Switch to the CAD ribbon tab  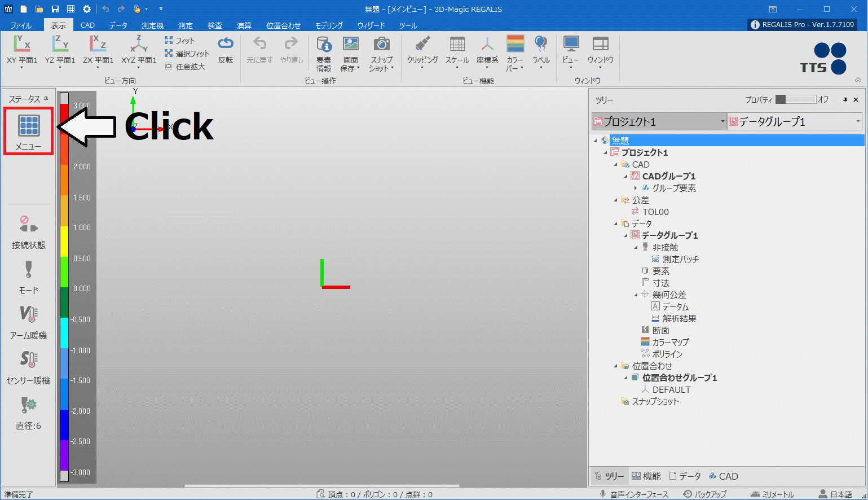tap(87, 25)
